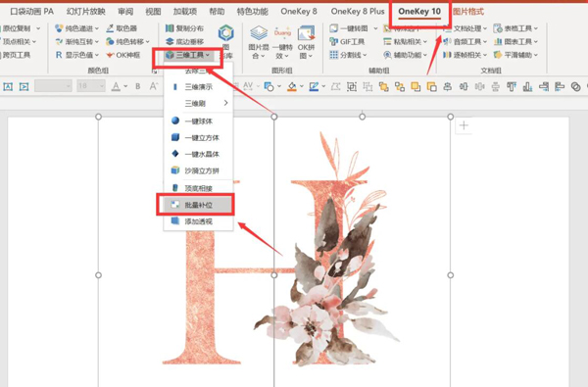Choose 批量补位 from the menu
The image size is (588, 387).
[198, 205]
